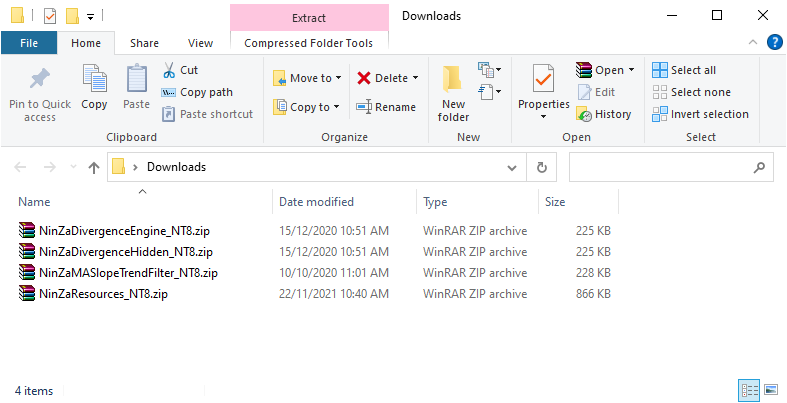
Task: Collapse the ribbon with chevron arrow
Action: [x=753, y=43]
